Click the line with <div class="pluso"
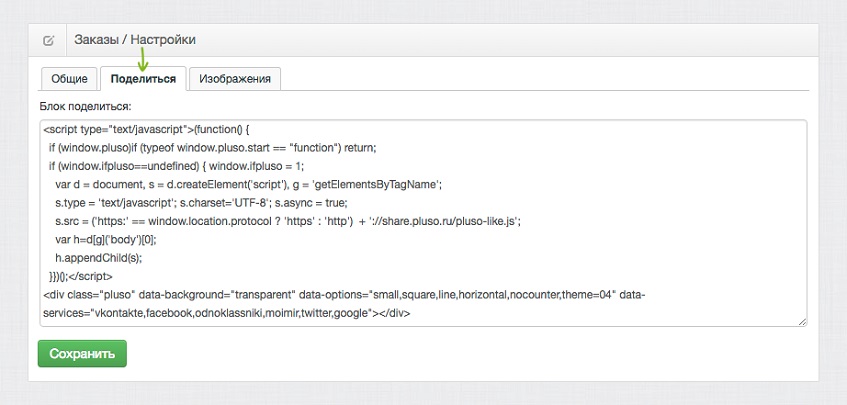The image size is (847, 405). tap(345, 295)
